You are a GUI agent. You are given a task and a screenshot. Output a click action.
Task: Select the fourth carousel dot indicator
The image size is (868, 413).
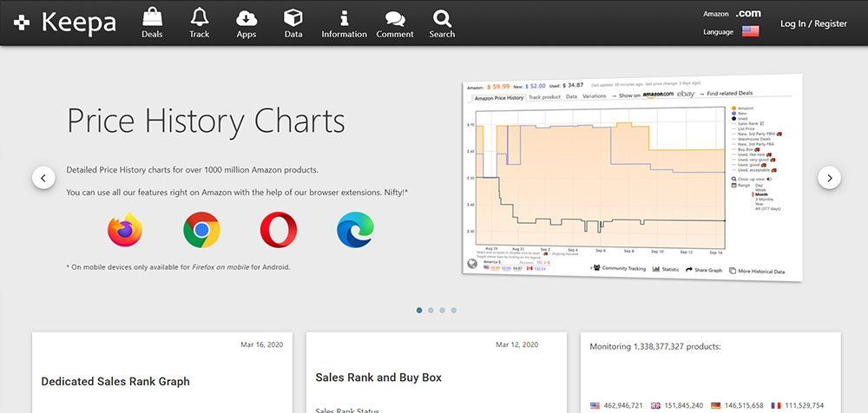454,311
